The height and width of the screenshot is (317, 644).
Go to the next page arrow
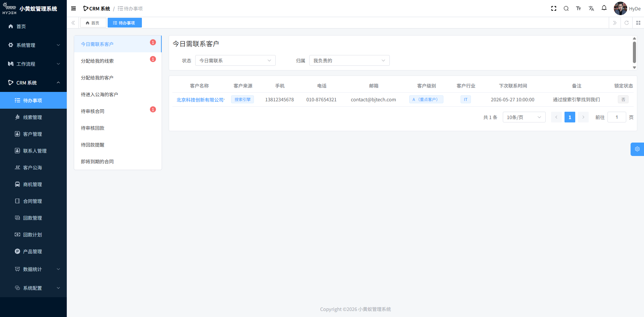click(x=583, y=117)
